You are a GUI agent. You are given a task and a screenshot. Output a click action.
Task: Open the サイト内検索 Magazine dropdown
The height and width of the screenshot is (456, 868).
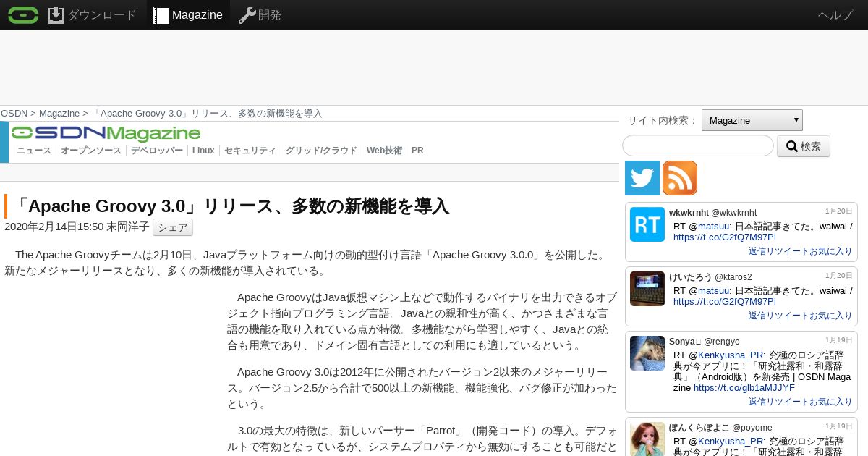click(x=752, y=120)
